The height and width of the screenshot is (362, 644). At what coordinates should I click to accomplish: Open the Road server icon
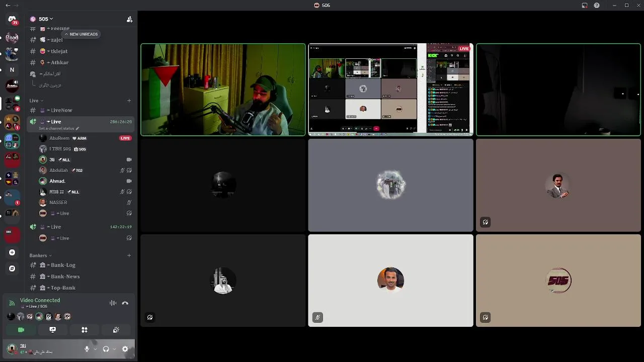click(12, 37)
